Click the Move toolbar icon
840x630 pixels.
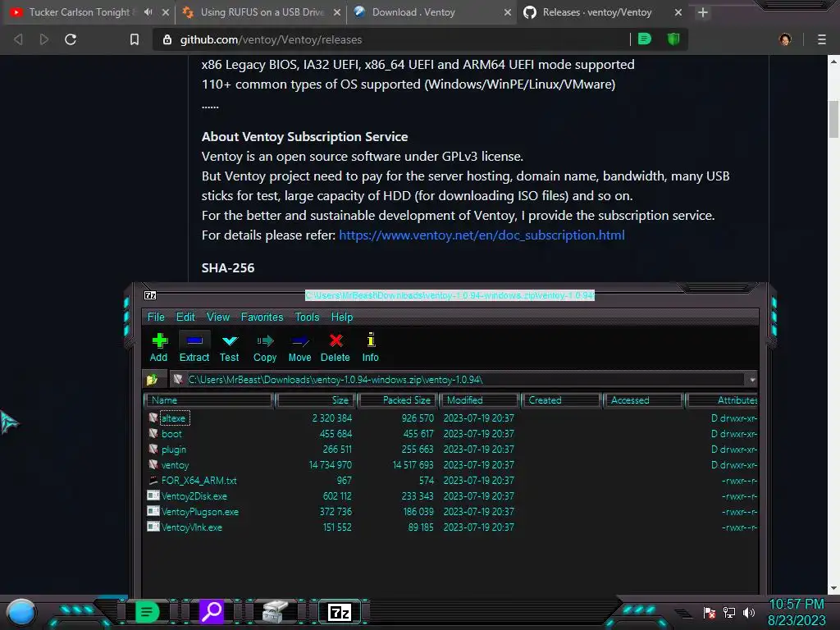(299, 347)
